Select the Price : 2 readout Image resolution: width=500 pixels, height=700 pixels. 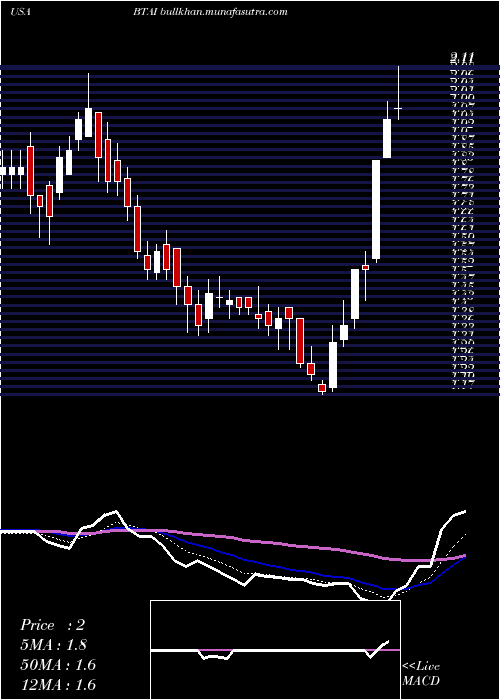point(52,625)
